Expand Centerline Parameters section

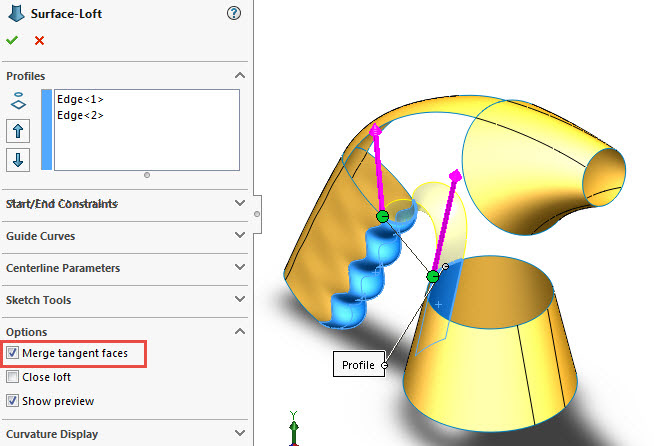240,267
